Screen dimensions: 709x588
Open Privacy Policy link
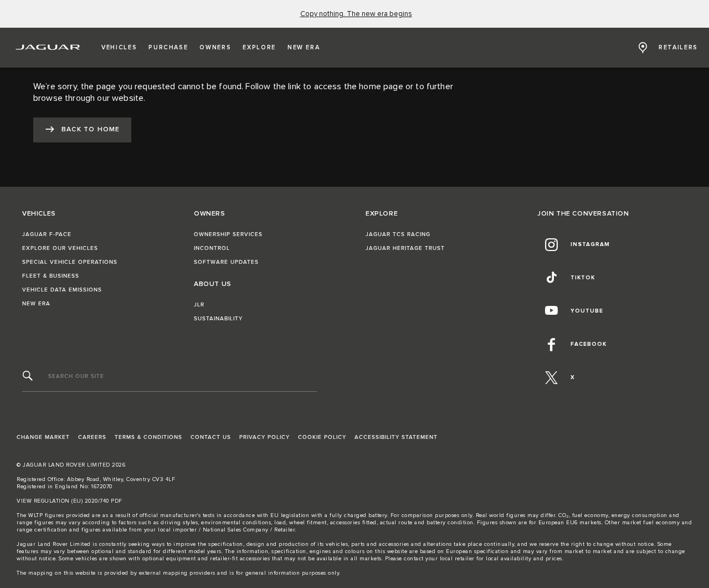[x=264, y=437]
